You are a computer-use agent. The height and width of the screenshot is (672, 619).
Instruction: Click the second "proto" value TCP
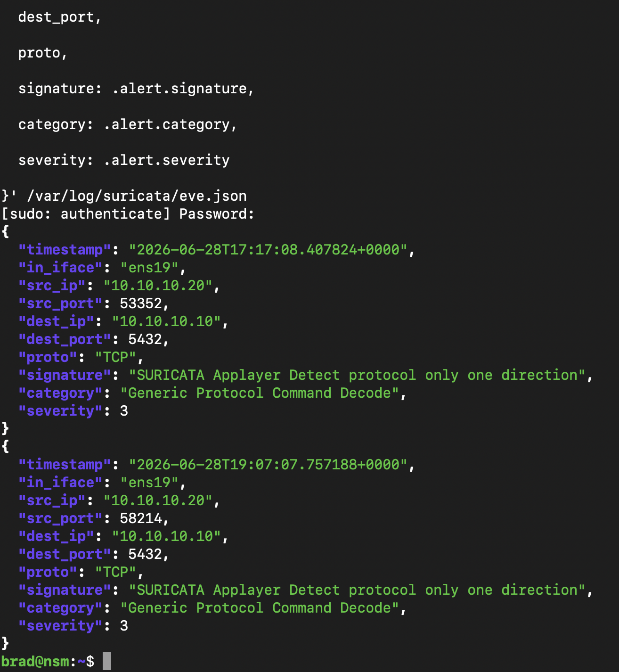click(x=115, y=572)
